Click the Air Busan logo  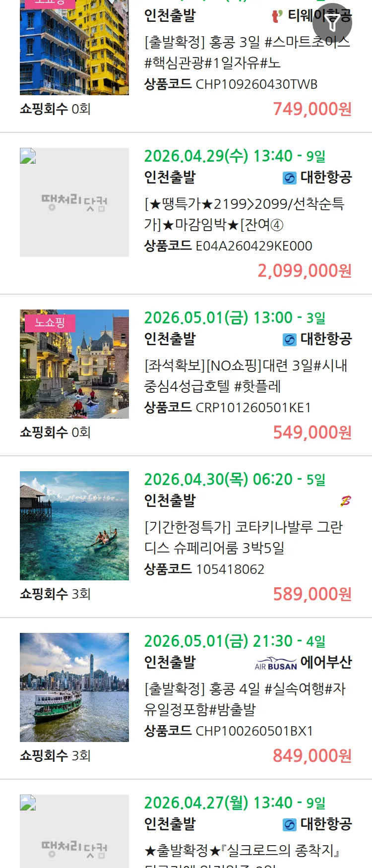point(276,663)
